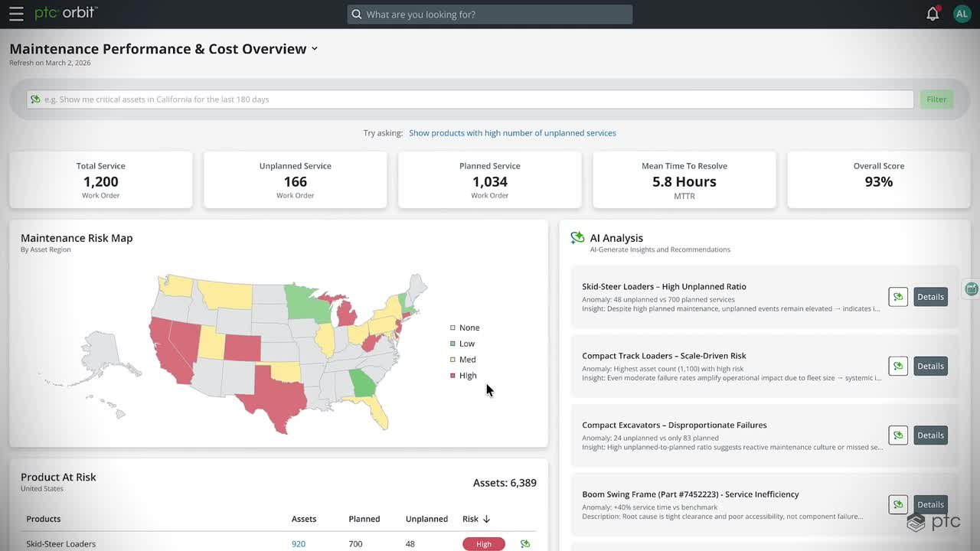Open Details for Skid-Steer Loaders insight
Image resolution: width=980 pixels, height=551 pixels.
point(930,297)
